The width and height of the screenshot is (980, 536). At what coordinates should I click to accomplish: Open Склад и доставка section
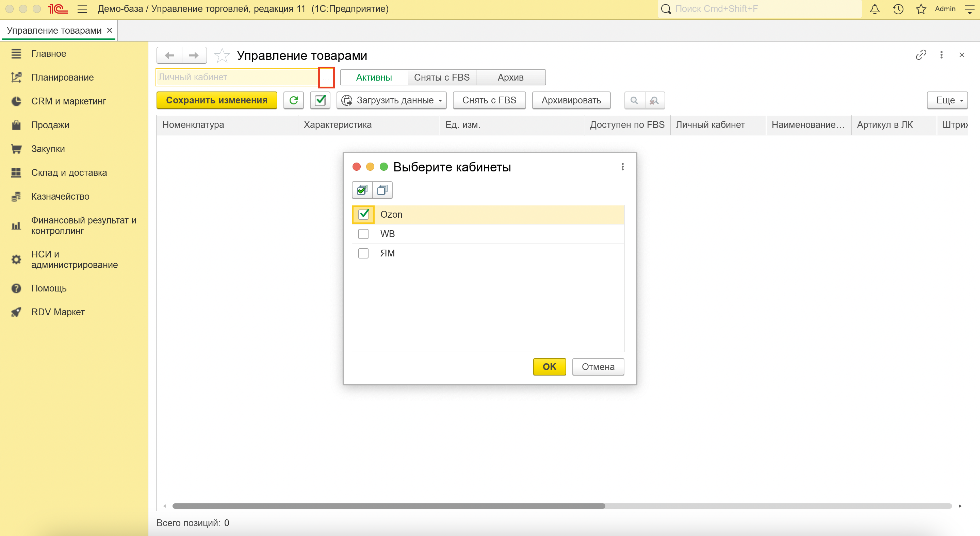click(x=69, y=172)
